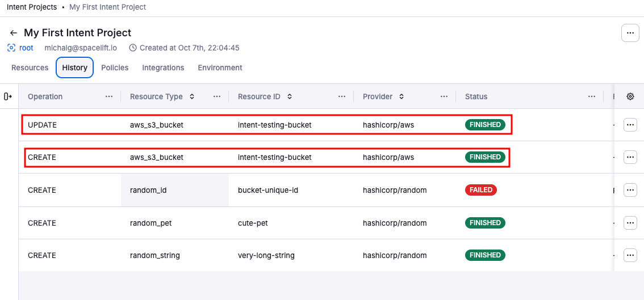Screen dimensions: 644x300
Task: Expand the collapsed side panel icon
Action: pos(8,96)
